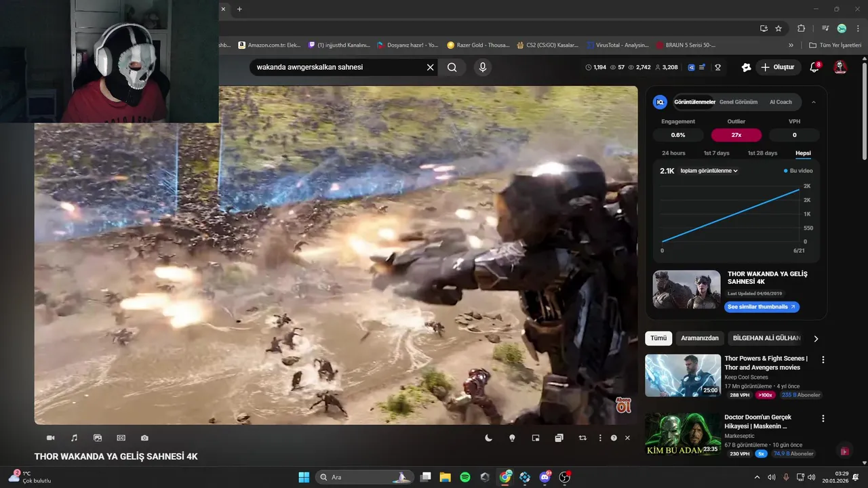This screenshot has height=488, width=868.
Task: Select the 24 hours range
Action: click(x=673, y=153)
